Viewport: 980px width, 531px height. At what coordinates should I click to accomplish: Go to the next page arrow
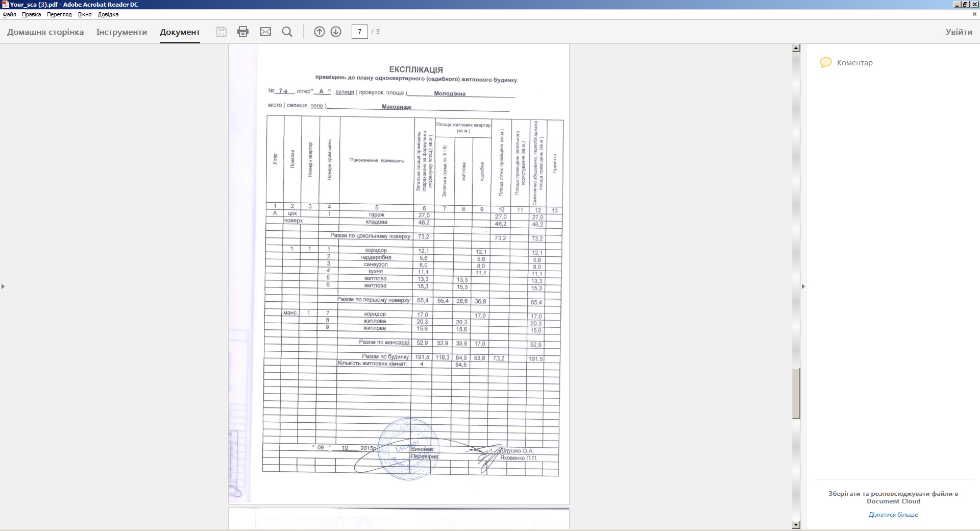336,32
